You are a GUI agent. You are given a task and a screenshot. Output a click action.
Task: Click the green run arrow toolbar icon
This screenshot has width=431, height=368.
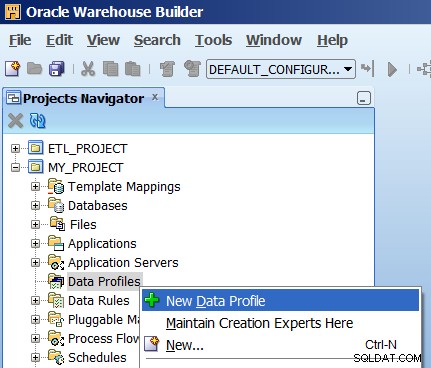pyautogui.click(x=392, y=69)
